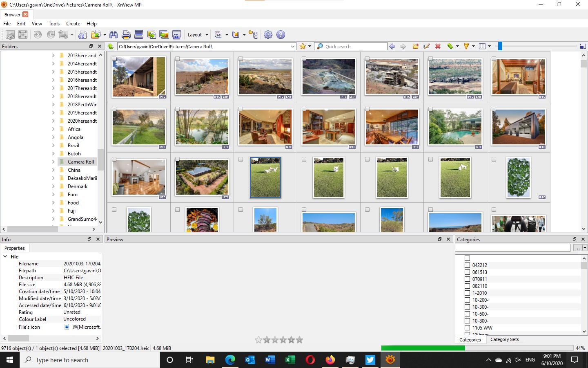Click the red X delete icon
The width and height of the screenshot is (588, 368).
(x=438, y=46)
